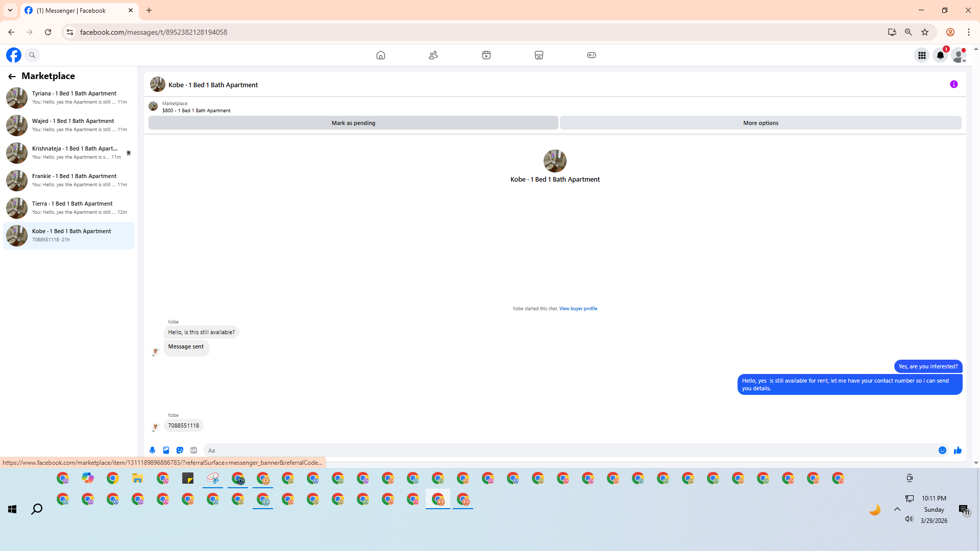The image size is (980, 551).
Task: Click More options button
Action: 761,123
